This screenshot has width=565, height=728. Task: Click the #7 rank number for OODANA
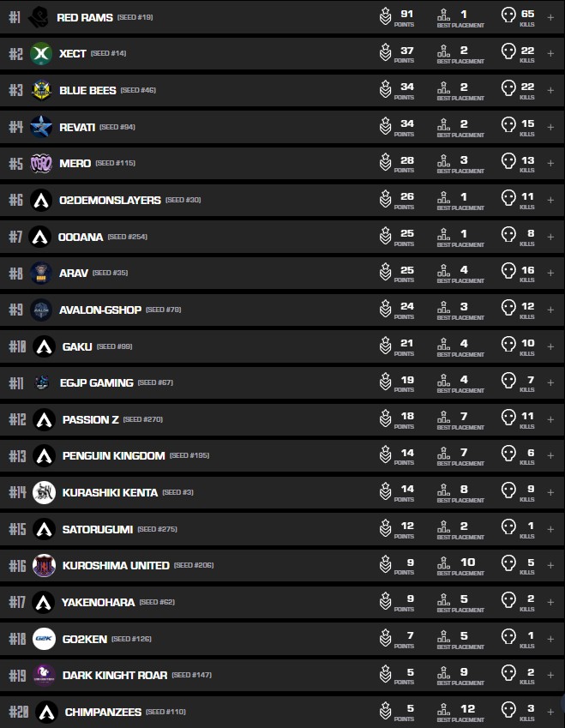(x=16, y=237)
